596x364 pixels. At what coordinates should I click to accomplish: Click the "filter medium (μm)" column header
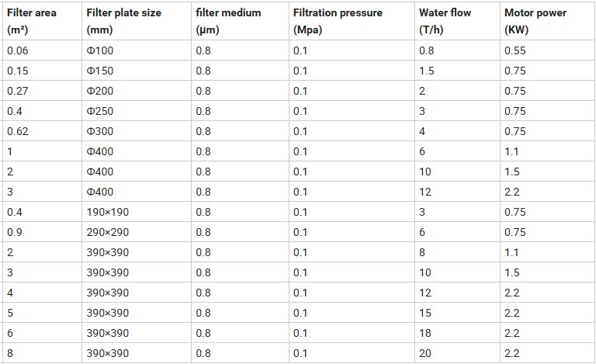click(228, 21)
